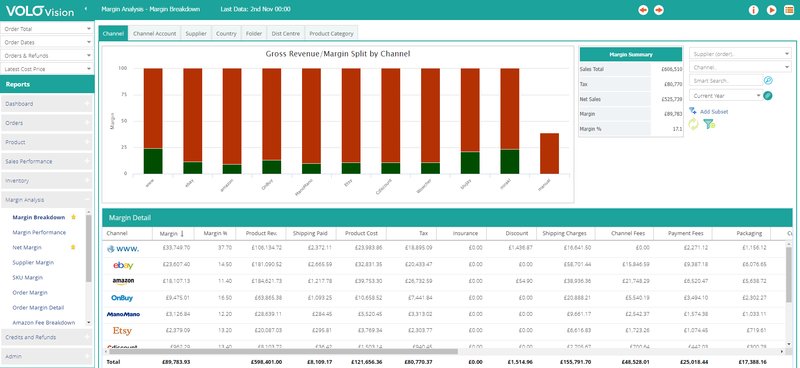The image size is (800, 368).
Task: Click the forward arrow icon in header
Action: 659,10
